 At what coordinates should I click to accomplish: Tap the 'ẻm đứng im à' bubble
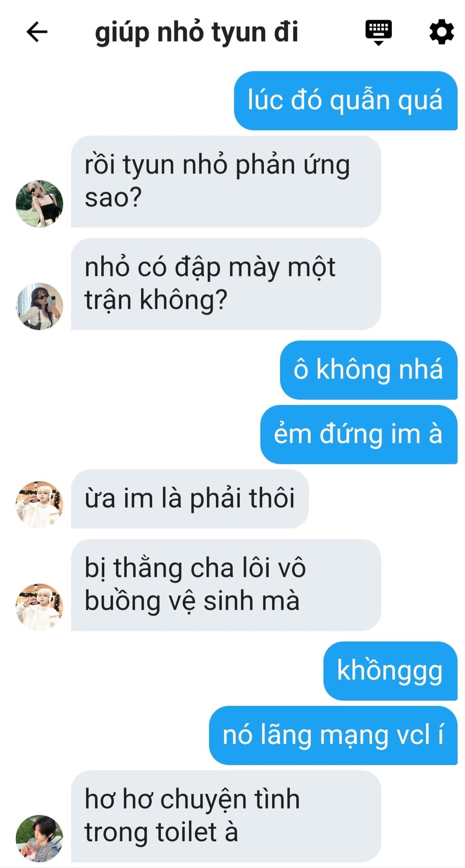coord(359,434)
